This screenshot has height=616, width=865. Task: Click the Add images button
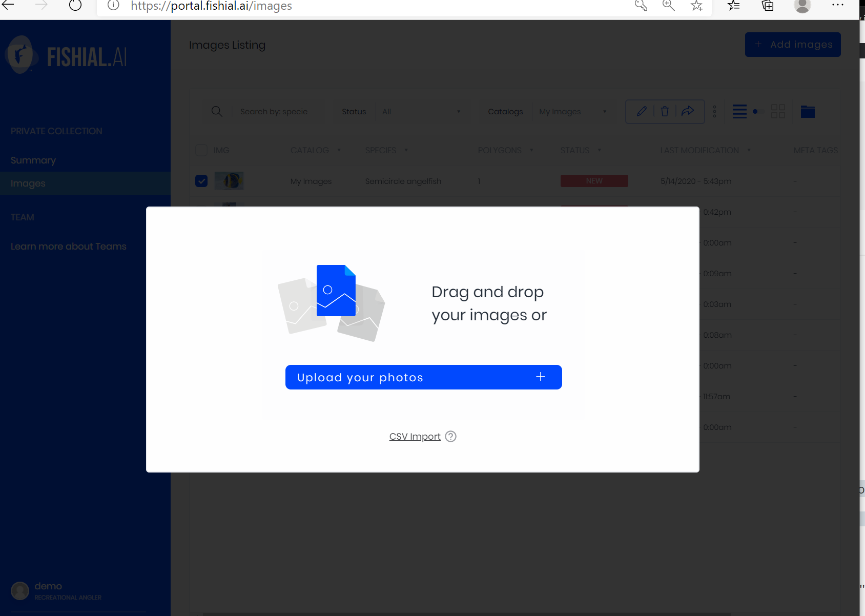pyautogui.click(x=792, y=45)
